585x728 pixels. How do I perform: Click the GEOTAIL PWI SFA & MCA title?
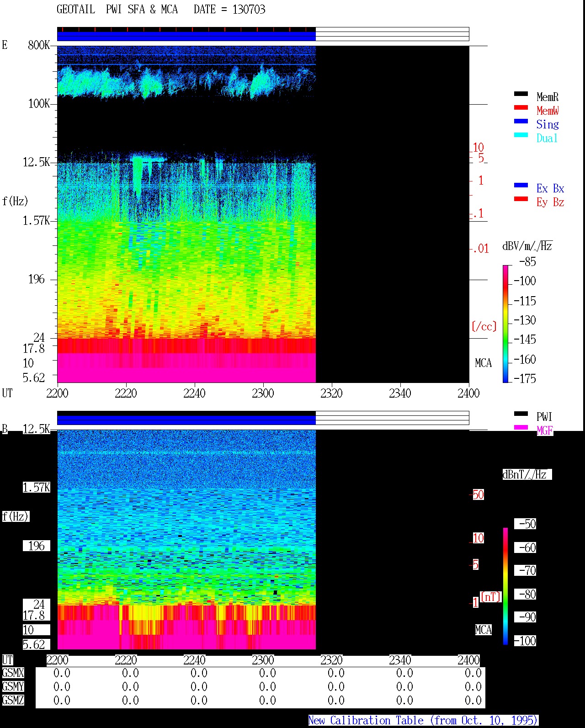pos(161,9)
